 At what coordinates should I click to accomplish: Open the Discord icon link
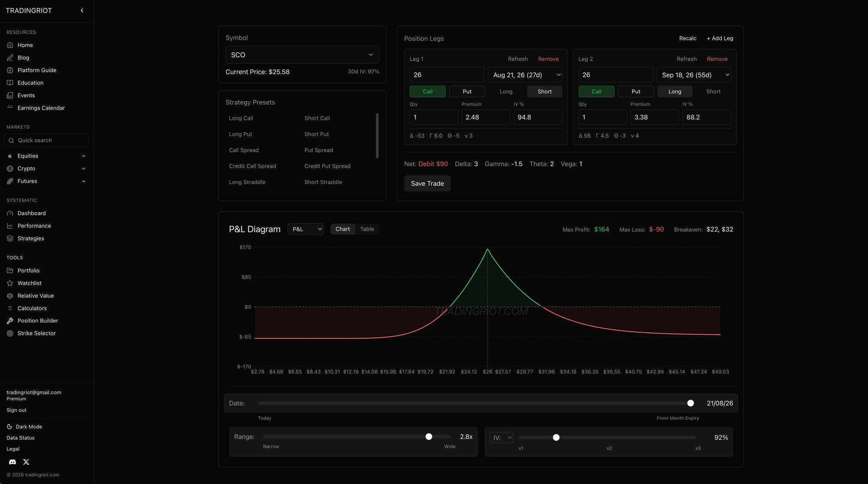coord(13,462)
